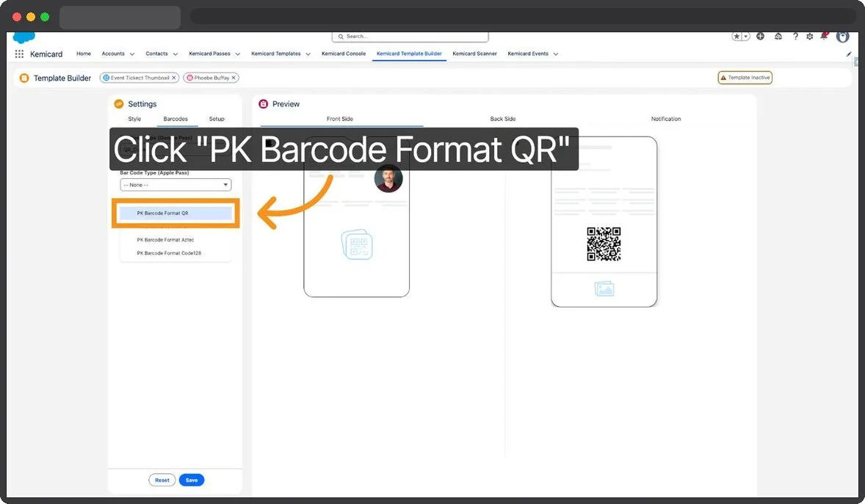Choose PK Barcode Format Code128 option

(175, 253)
